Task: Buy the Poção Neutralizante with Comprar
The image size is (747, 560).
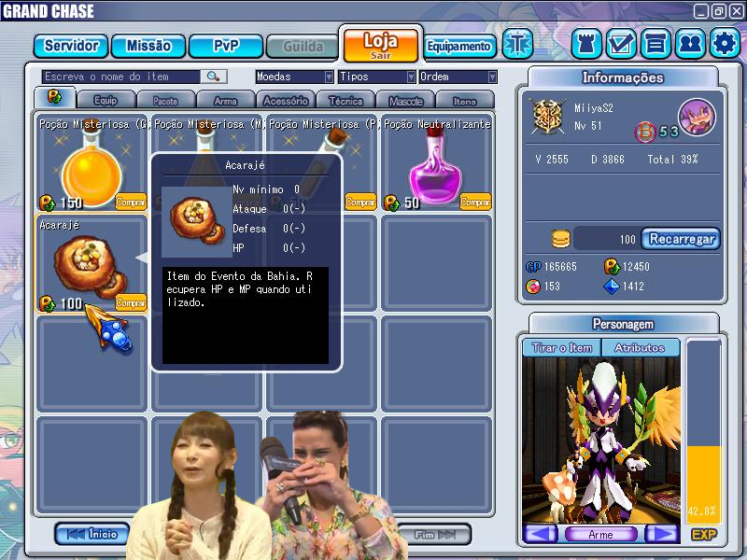Action: point(475,202)
